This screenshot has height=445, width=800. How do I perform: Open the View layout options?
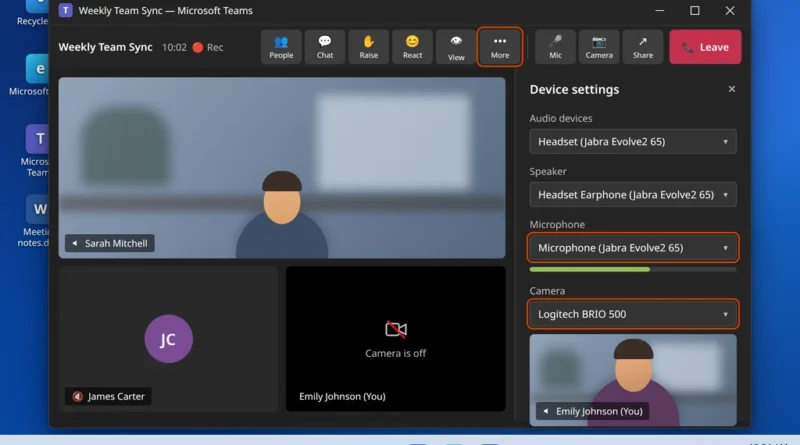(x=456, y=47)
